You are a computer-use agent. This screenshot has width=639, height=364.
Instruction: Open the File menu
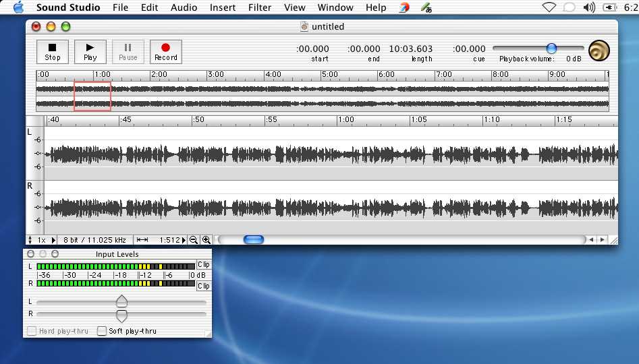pos(120,7)
